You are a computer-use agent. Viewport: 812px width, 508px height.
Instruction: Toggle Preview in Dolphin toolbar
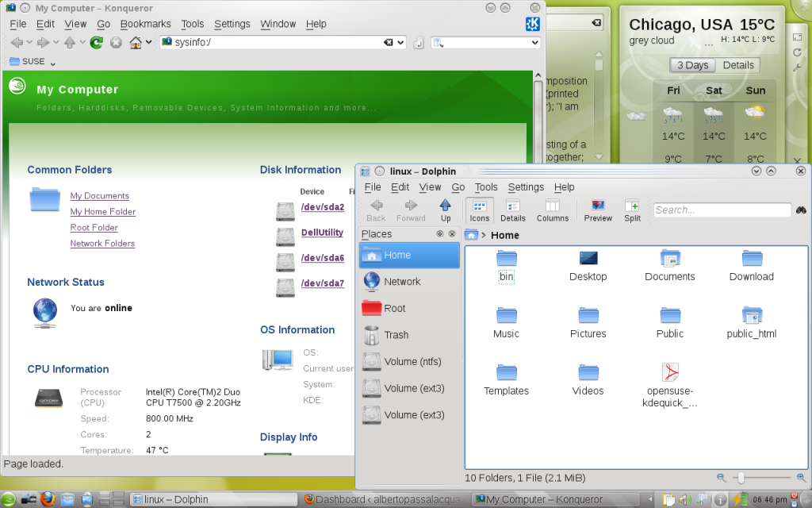(598, 210)
